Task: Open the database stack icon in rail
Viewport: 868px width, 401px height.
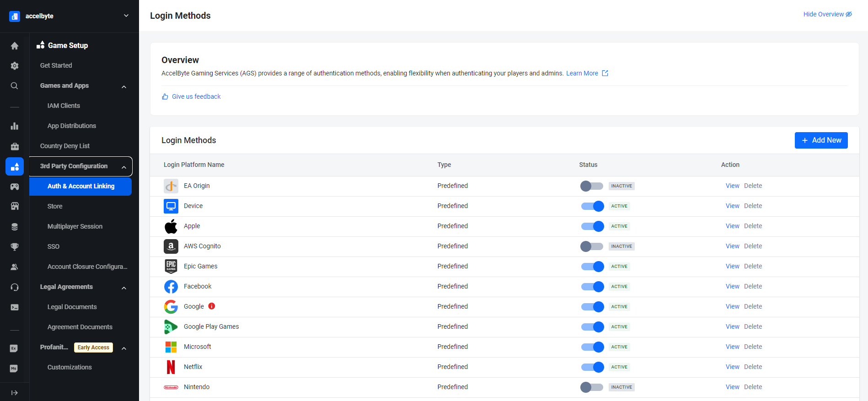Action: coord(15,227)
